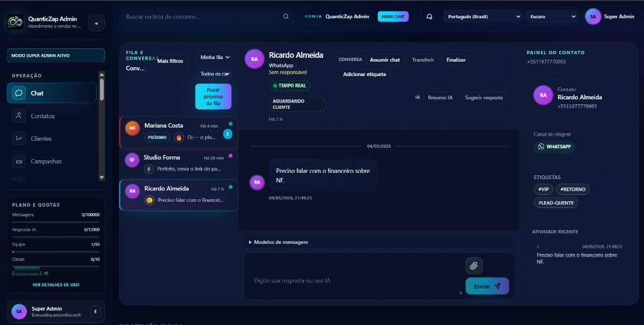Click the SA avatar in sidebar footer
This screenshot has height=325, width=644.
[19, 311]
